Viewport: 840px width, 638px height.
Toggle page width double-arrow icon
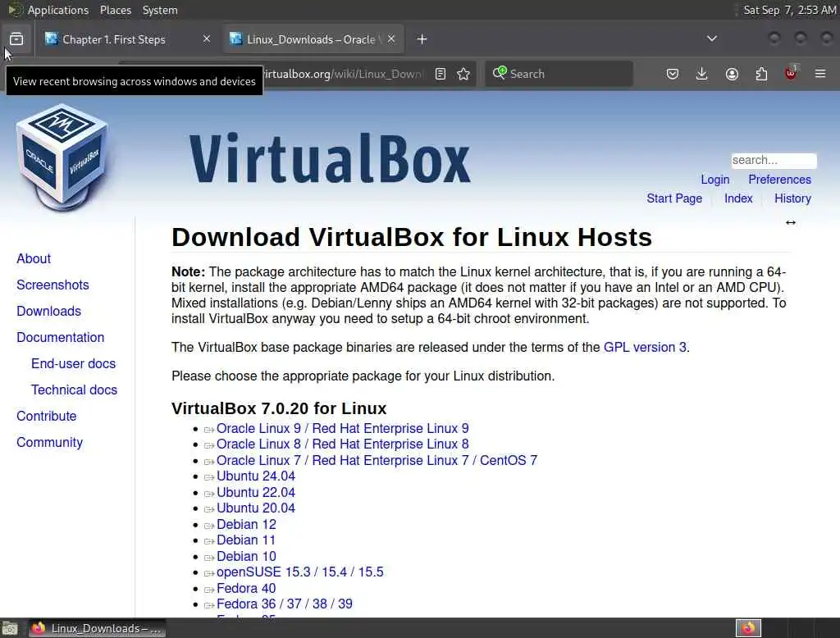(790, 222)
